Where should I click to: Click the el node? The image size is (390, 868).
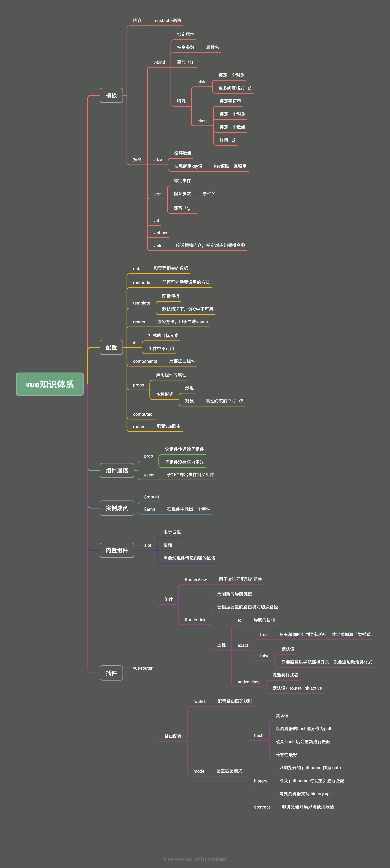coord(135,342)
